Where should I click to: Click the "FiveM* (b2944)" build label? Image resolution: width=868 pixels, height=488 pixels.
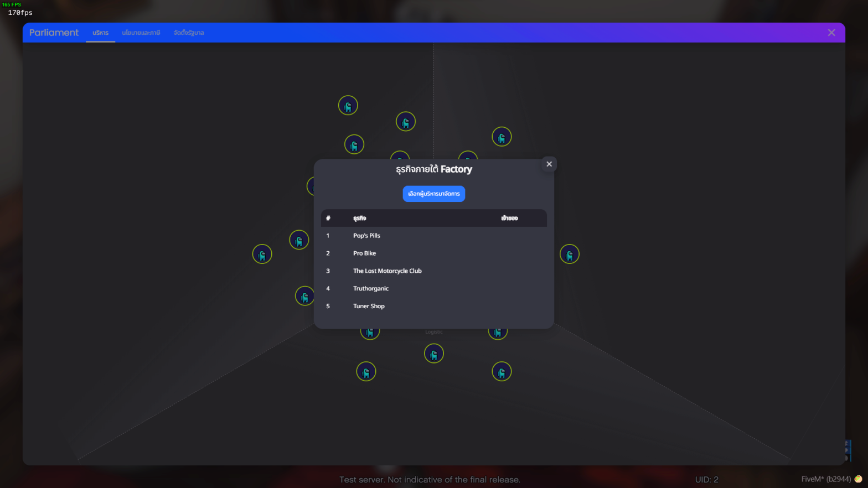(x=826, y=479)
